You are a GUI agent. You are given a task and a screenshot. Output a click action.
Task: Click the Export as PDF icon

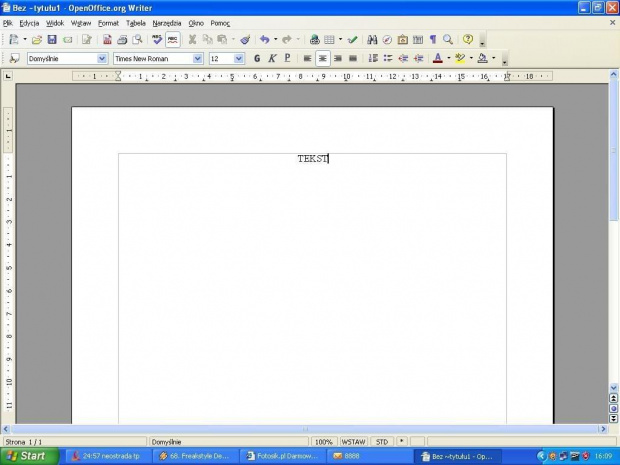coord(107,40)
